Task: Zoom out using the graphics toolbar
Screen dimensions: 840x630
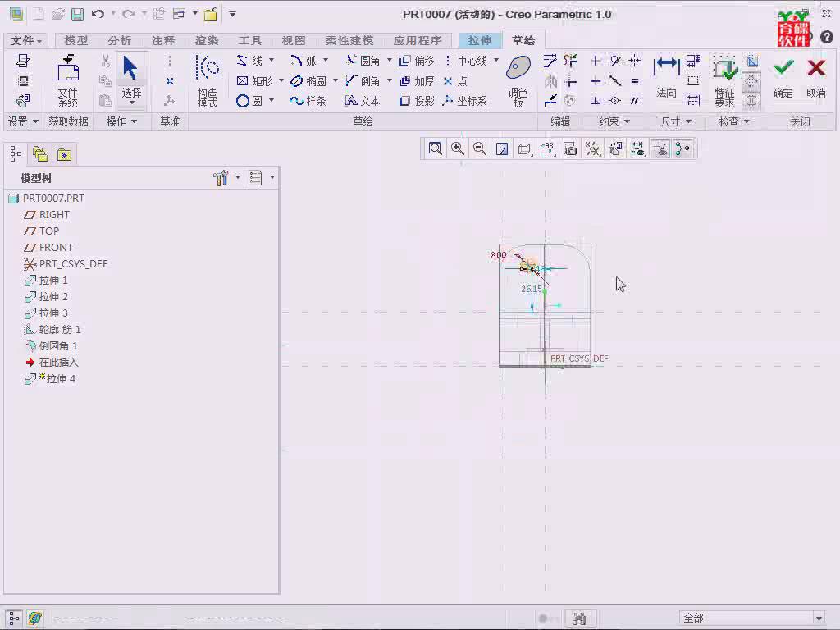Action: click(480, 148)
